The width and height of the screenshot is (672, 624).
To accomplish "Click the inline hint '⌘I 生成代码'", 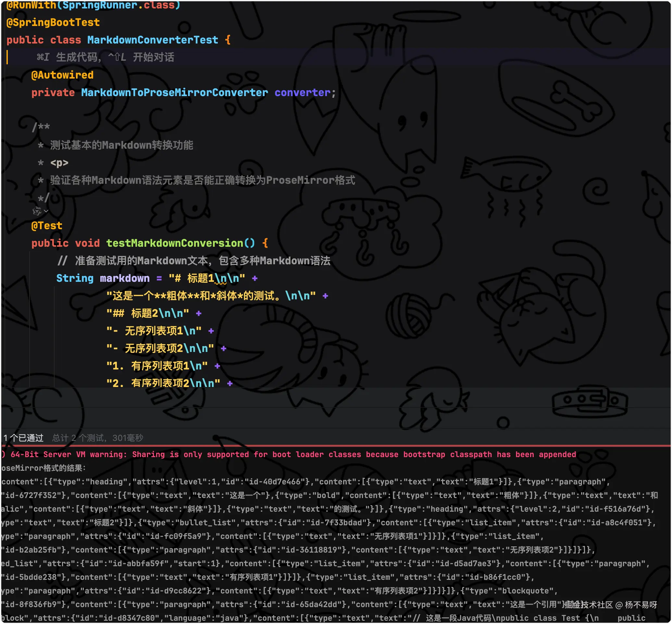I will 67,57.
